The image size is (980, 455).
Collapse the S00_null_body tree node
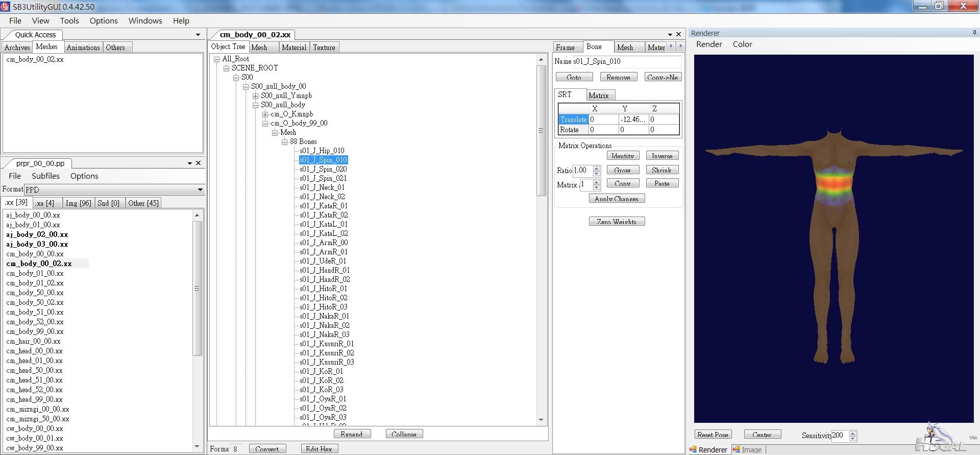tap(255, 105)
